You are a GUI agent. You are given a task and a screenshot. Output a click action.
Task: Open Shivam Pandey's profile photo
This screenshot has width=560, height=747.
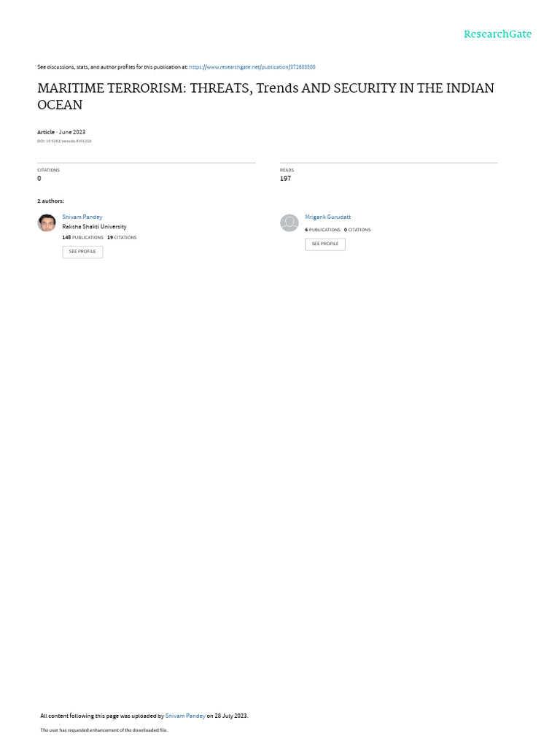tap(47, 222)
